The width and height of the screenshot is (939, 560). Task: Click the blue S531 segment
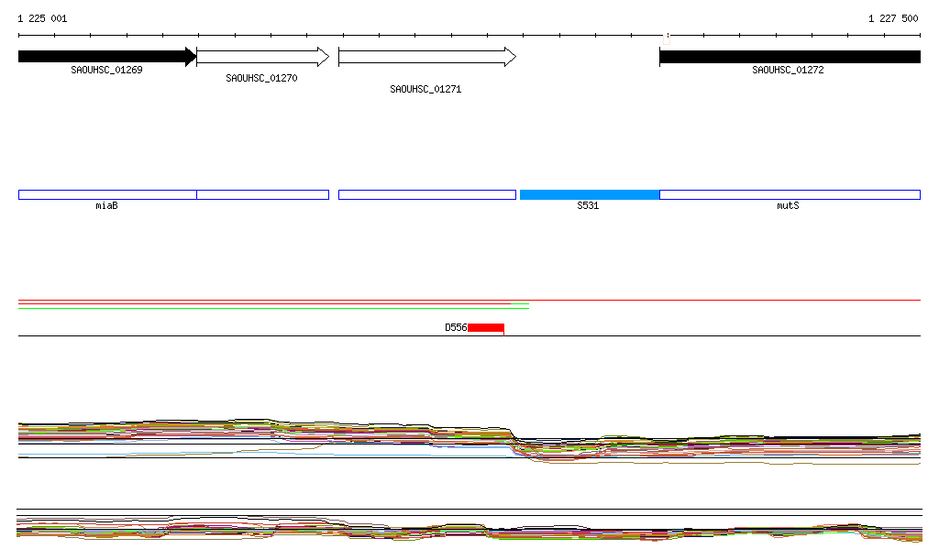[x=589, y=194]
